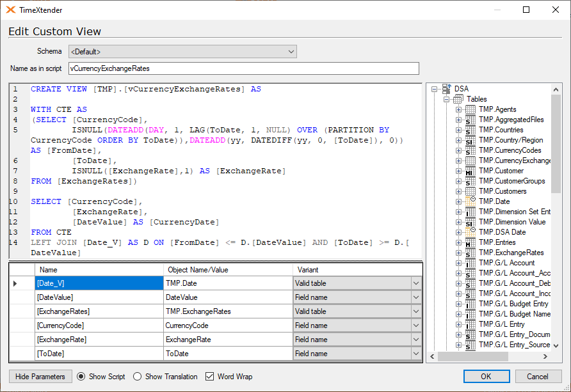
Task: Click tree scroll down arrow
Action: tap(556, 346)
